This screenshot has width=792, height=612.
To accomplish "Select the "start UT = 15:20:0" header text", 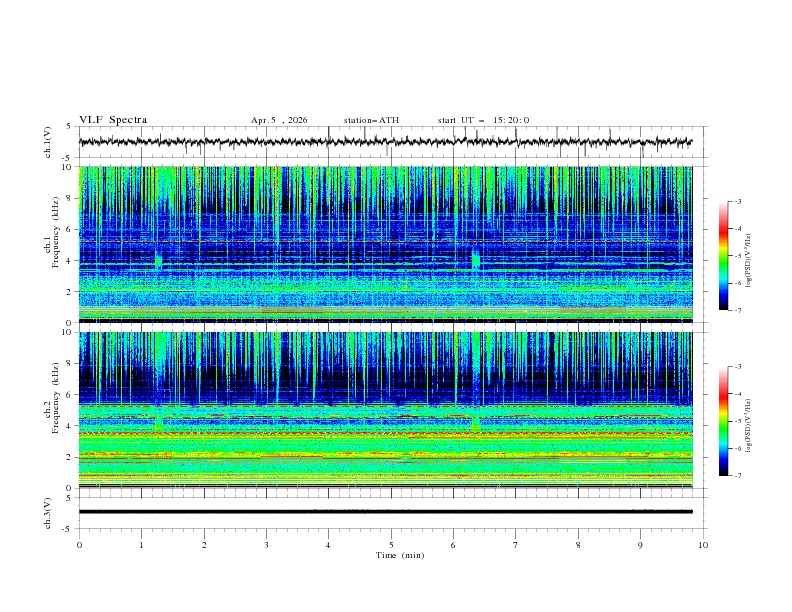I will 483,120.
